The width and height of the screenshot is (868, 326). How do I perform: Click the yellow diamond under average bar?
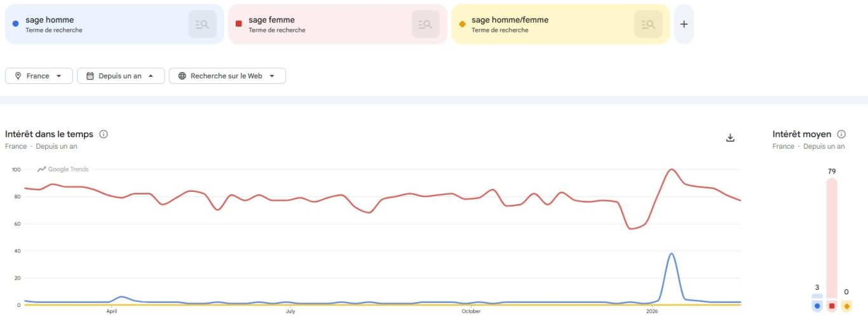846,306
